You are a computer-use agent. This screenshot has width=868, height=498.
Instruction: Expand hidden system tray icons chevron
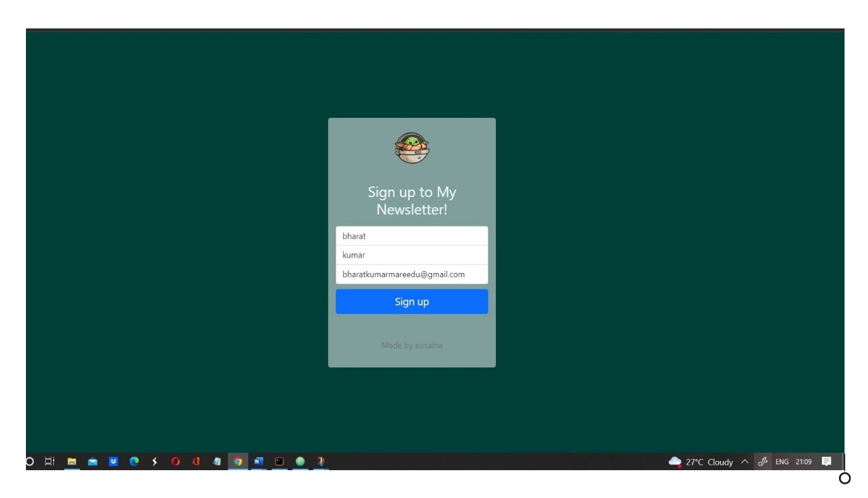tap(745, 462)
